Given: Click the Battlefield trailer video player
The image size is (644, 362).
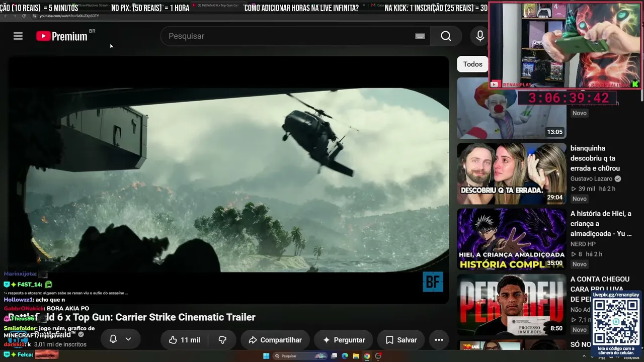Looking at the screenshot, I should (x=228, y=179).
